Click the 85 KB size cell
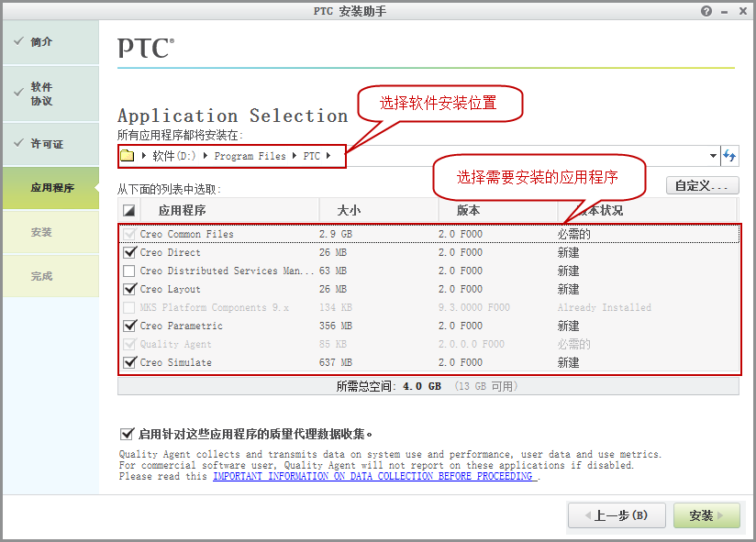The image size is (756, 542). [x=333, y=344]
